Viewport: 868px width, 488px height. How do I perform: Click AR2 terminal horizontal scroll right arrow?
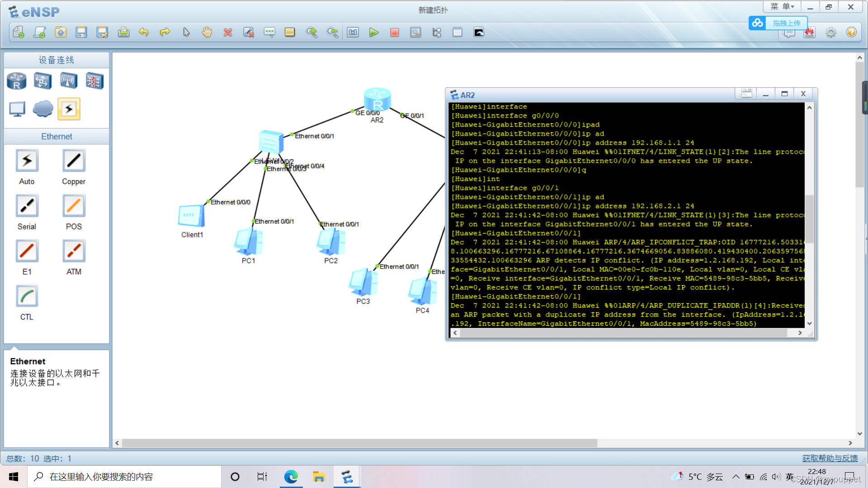coord(800,333)
